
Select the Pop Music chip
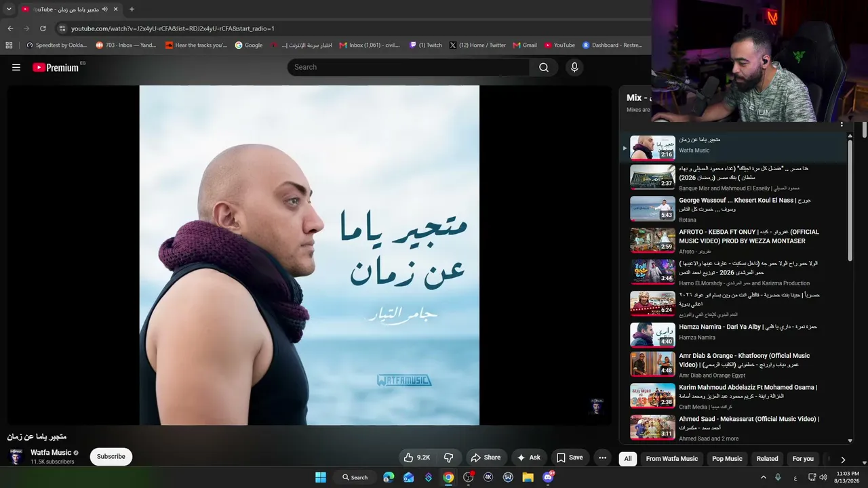[x=727, y=459]
